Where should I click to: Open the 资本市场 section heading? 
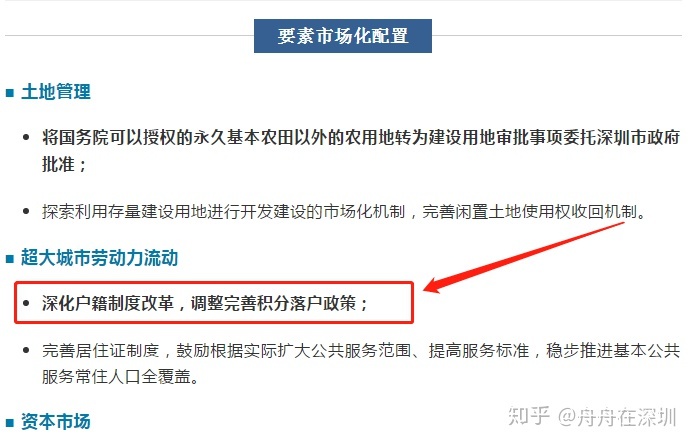(56, 421)
